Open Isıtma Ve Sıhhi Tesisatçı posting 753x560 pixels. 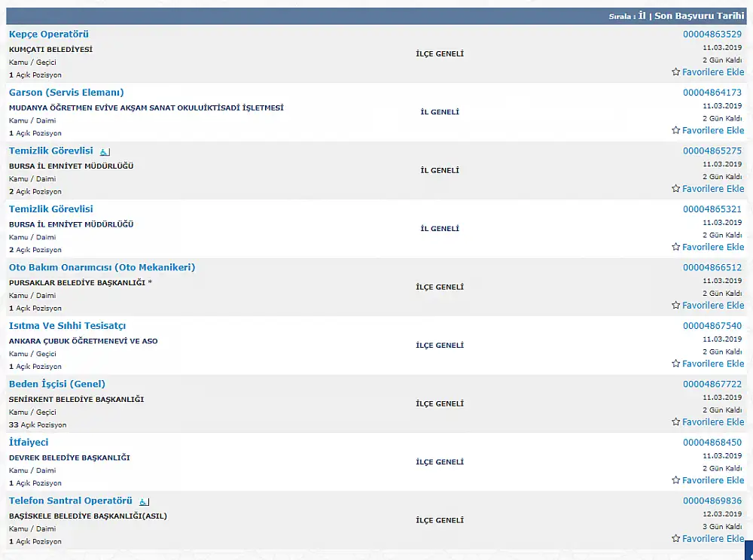click(67, 325)
